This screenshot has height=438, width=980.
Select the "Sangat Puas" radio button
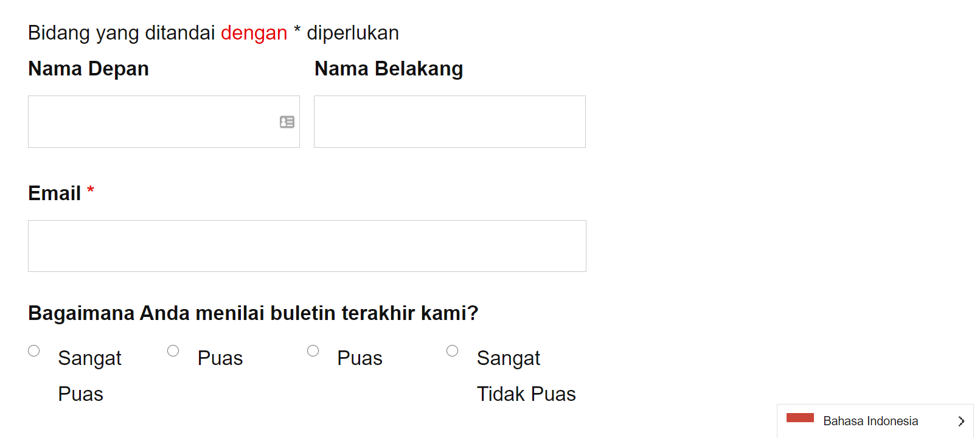tap(34, 351)
